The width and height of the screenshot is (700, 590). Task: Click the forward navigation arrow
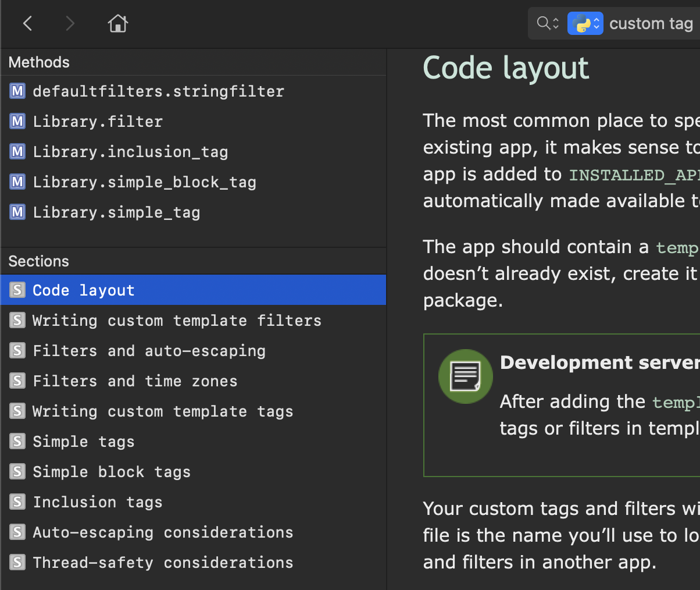(70, 23)
